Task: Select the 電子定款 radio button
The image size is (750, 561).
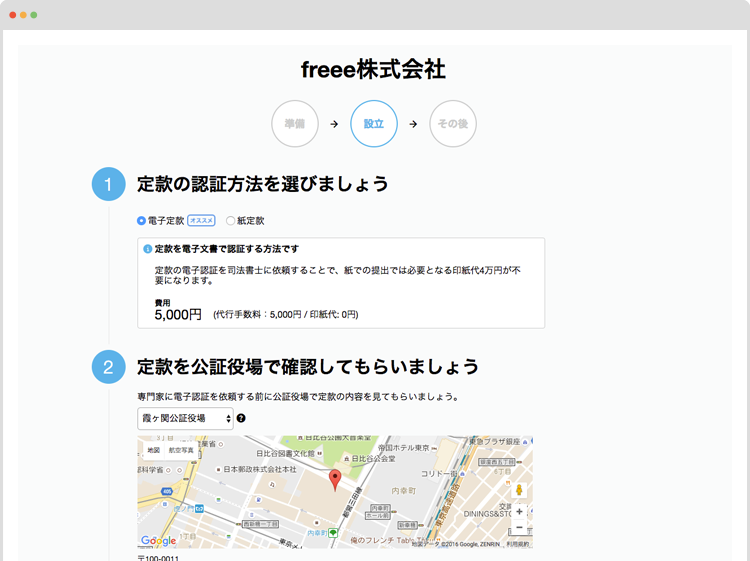Action: pos(141,220)
